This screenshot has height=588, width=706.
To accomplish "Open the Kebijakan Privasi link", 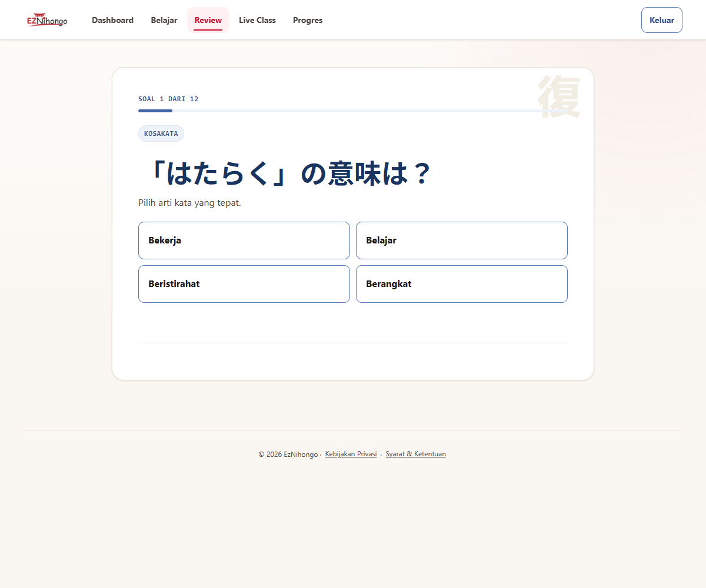I will [351, 454].
